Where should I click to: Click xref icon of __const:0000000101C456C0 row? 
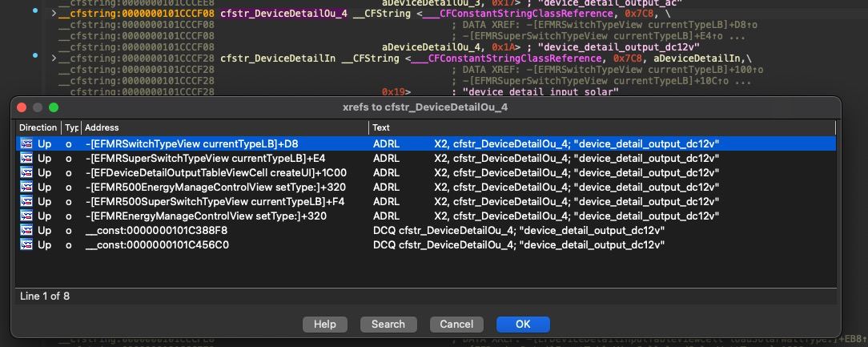pyautogui.click(x=26, y=244)
